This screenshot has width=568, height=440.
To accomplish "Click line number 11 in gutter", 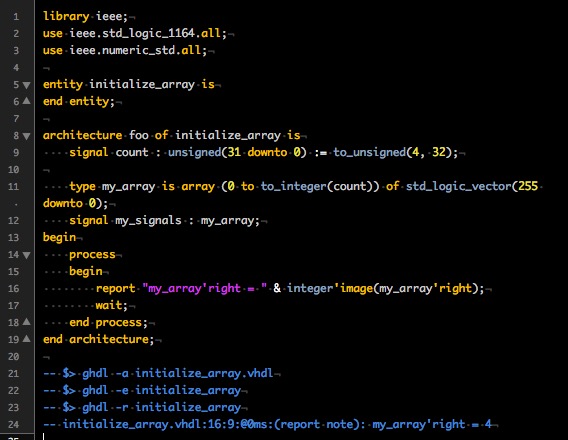I will click(x=13, y=187).
